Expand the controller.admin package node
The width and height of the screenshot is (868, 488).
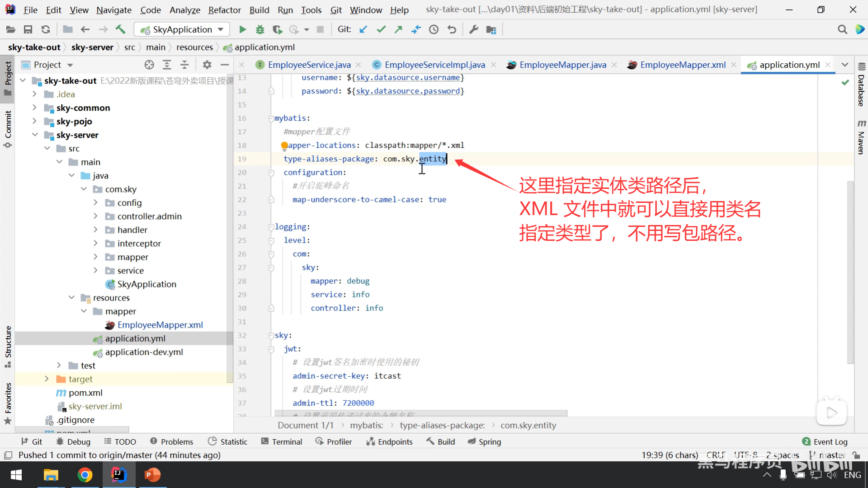[95, 216]
